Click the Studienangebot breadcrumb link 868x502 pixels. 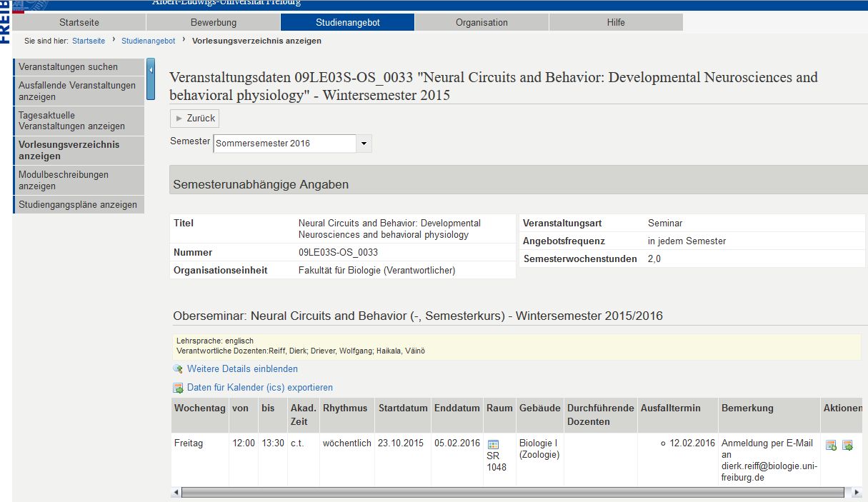pos(148,41)
